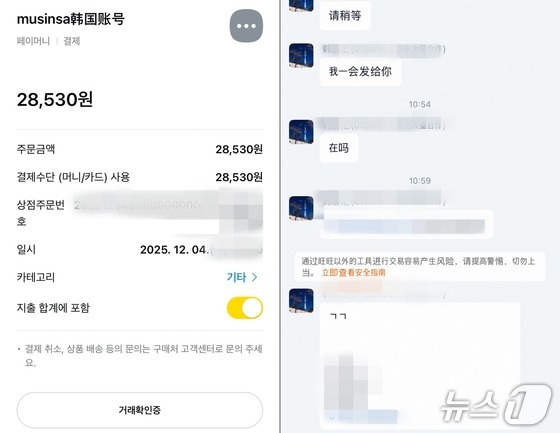Viewport: 560px width, 433px height.
Task: Click the musinsa韩国账号 title
Action: click(71, 19)
